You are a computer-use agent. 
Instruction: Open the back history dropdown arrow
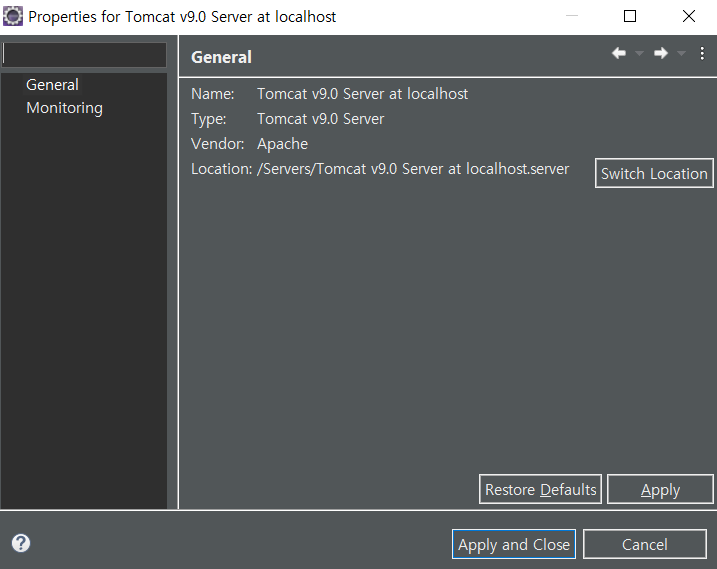point(639,54)
